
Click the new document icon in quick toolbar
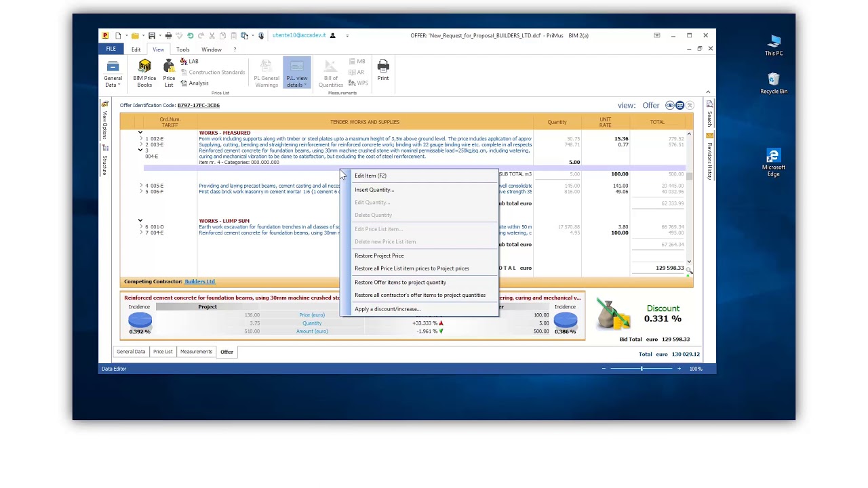(118, 35)
